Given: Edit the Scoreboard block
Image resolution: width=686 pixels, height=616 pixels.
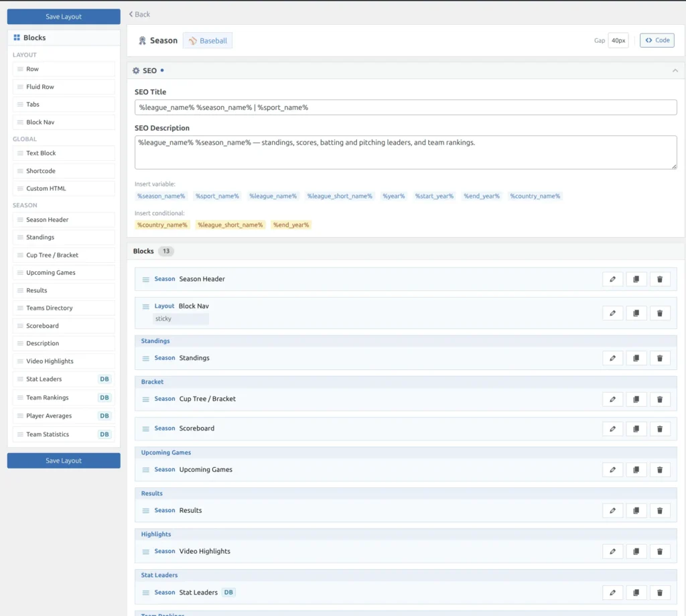Looking at the screenshot, I should 612,429.
